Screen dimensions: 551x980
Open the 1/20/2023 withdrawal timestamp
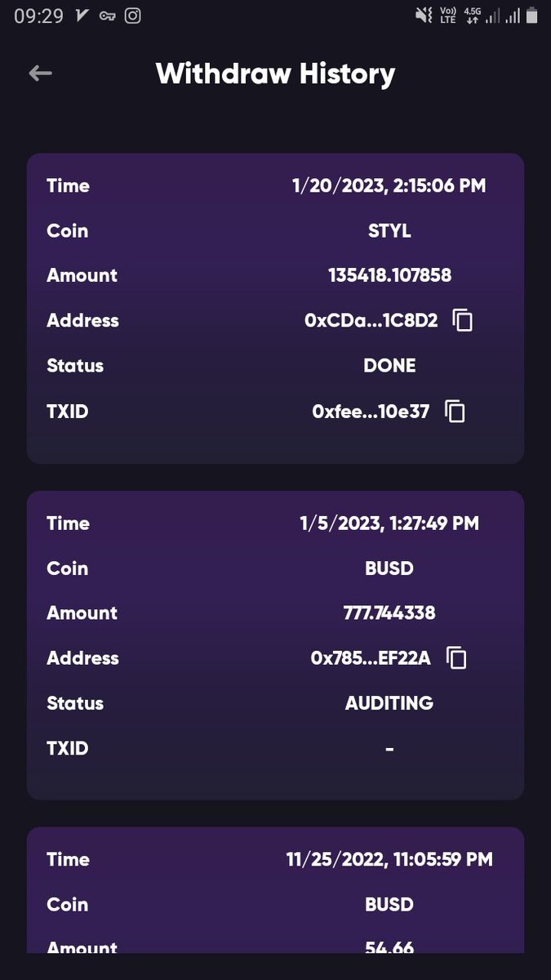click(389, 186)
